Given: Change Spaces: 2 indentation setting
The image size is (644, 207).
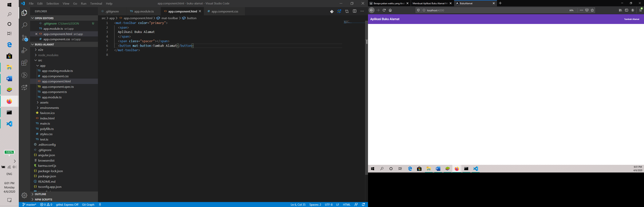Looking at the screenshot, I should 315,205.
